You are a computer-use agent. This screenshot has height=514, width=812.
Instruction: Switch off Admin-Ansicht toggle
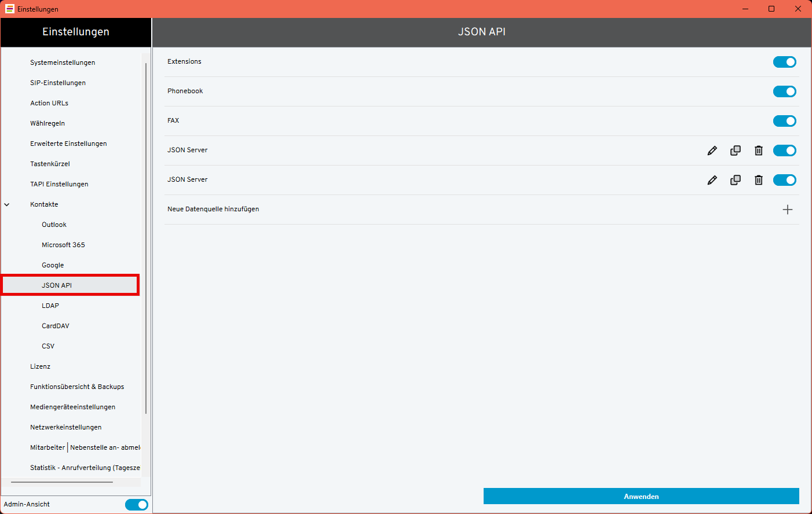pyautogui.click(x=136, y=505)
